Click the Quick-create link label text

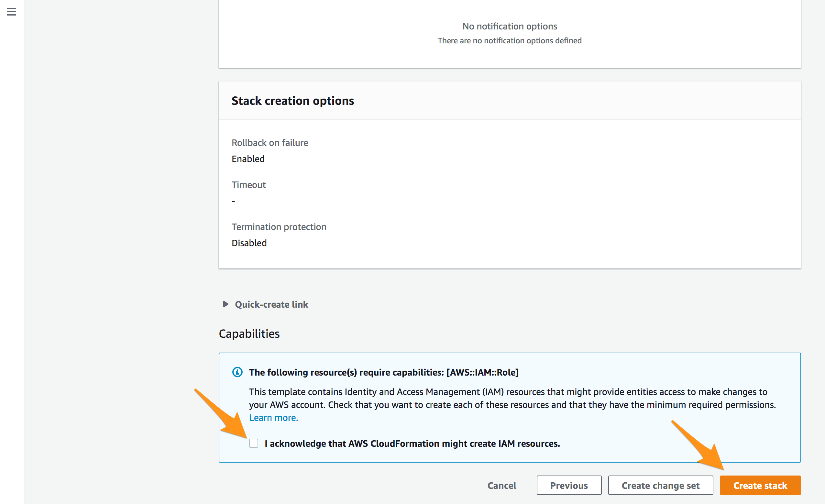[271, 304]
